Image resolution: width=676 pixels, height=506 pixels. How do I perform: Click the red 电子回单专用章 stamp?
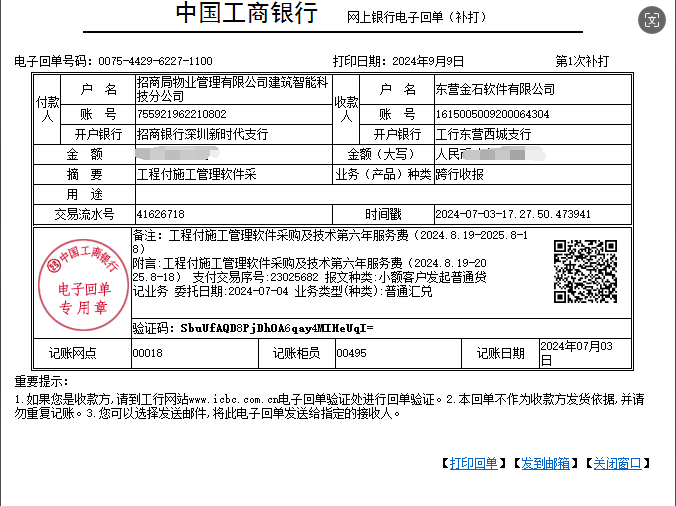[x=83, y=285]
